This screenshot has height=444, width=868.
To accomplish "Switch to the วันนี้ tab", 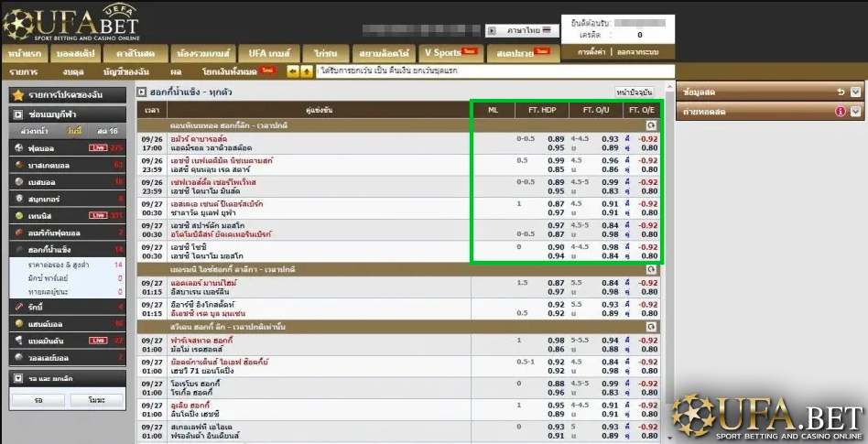I will 74,131.
